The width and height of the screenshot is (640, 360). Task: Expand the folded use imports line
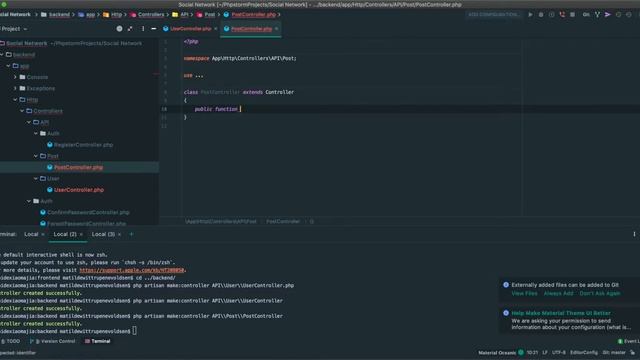[193, 76]
